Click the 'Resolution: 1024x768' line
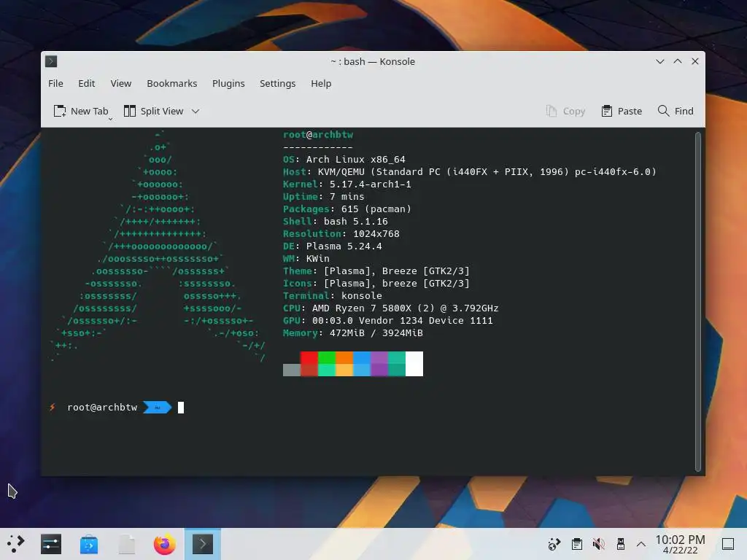 (341, 234)
